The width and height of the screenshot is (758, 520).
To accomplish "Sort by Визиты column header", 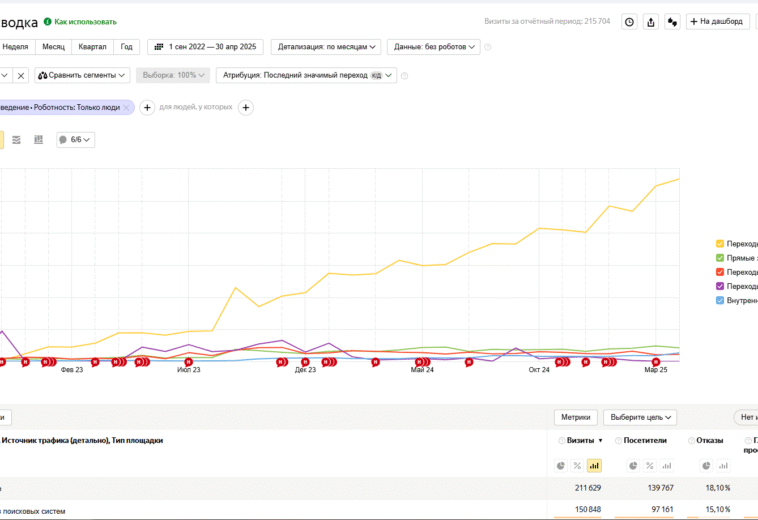I will coord(580,440).
